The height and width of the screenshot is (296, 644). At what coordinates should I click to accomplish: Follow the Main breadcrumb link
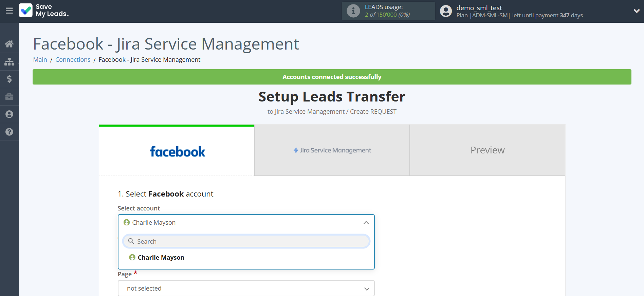pyautogui.click(x=40, y=60)
